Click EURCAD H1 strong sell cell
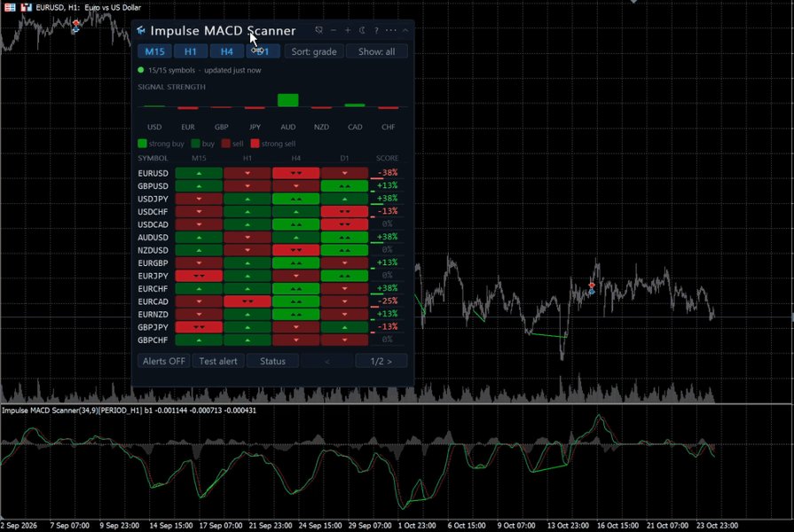This screenshot has height=532, width=794. [248, 301]
